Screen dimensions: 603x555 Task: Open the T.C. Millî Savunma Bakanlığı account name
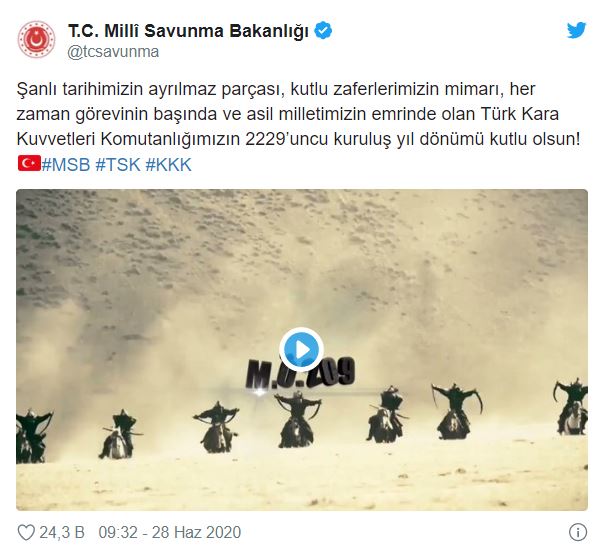pos(188,31)
